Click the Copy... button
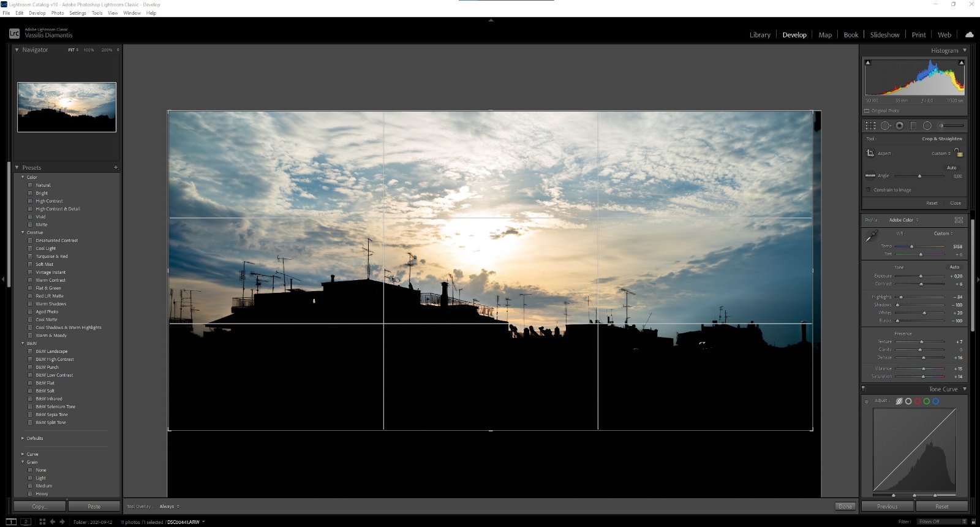Image resolution: width=980 pixels, height=527 pixels. tap(40, 506)
